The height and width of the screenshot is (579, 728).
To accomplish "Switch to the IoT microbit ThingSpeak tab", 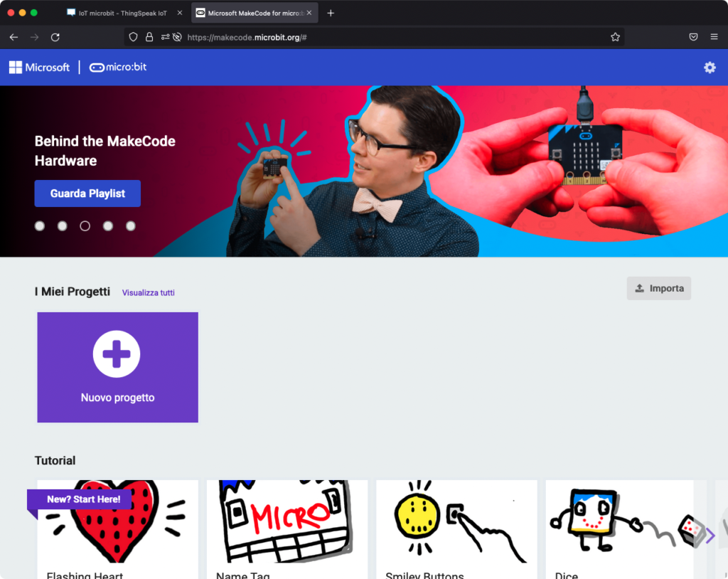I will click(x=122, y=13).
